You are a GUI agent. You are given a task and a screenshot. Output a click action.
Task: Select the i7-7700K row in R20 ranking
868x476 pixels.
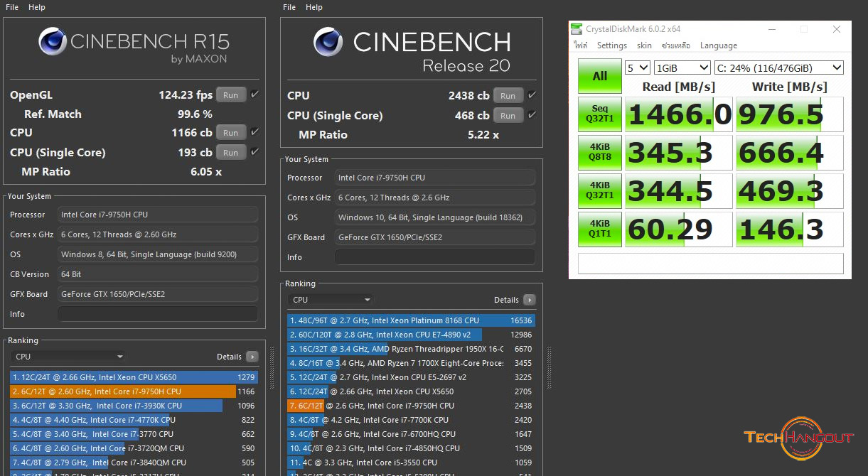click(x=411, y=420)
